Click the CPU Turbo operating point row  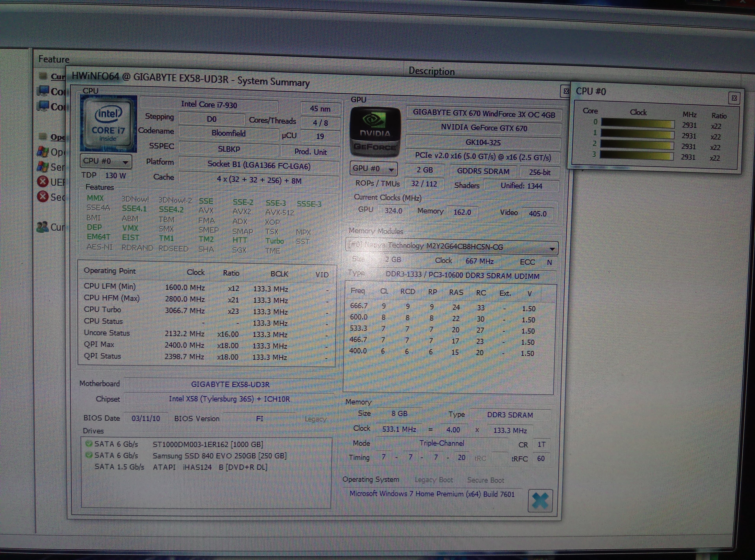[x=206, y=310]
